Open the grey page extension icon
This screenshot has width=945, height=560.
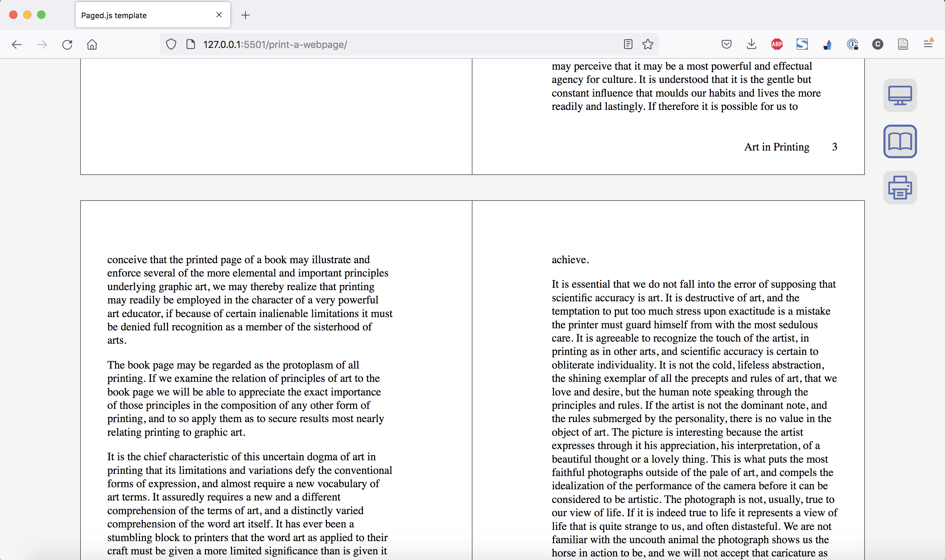point(903,44)
